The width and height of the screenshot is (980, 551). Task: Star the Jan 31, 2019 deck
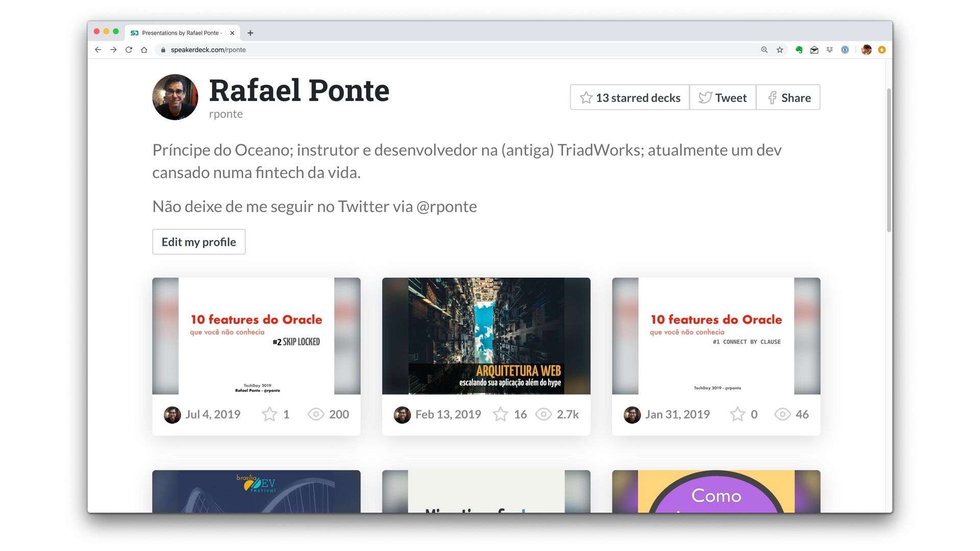point(738,414)
